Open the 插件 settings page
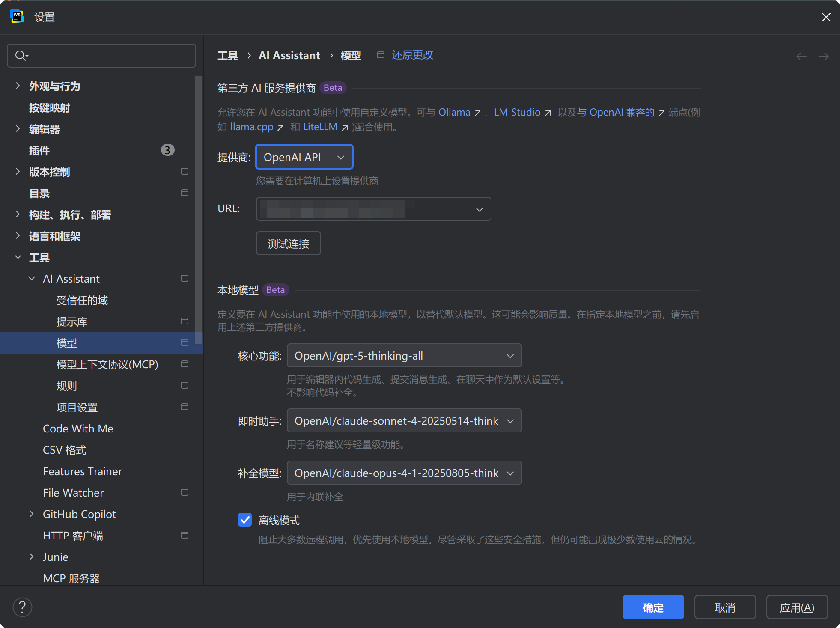 pyautogui.click(x=39, y=150)
